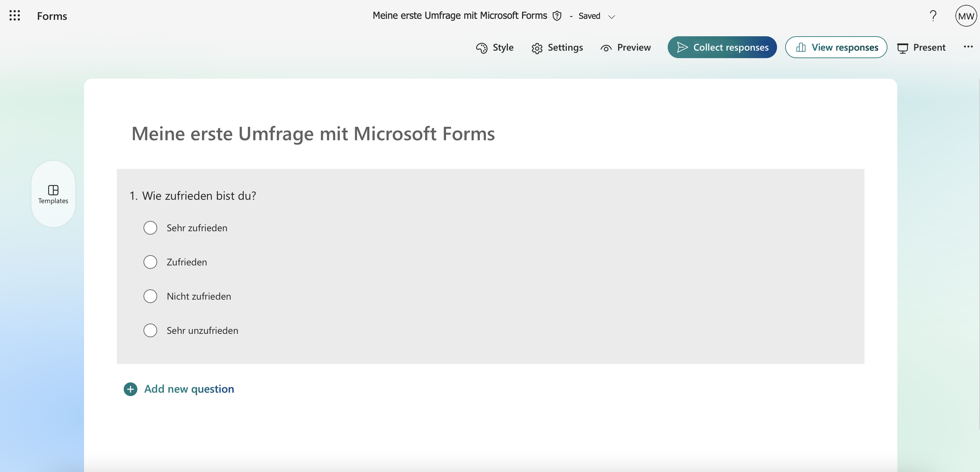Select the 'Sehr zufrieden' radio button
The height and width of the screenshot is (472, 980).
[x=150, y=228]
